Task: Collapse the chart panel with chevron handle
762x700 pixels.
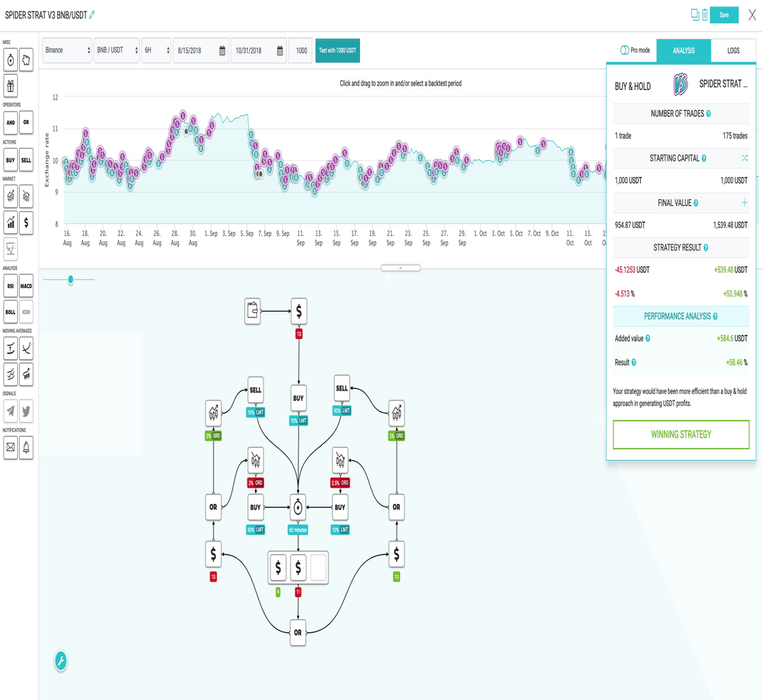Action: click(x=401, y=268)
